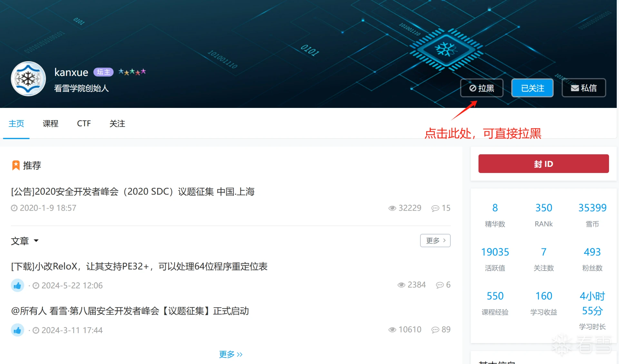The image size is (619, 364).
Task: Click thumbs-up icon on 第八届安全开发者峰会 post
Action: click(x=17, y=330)
